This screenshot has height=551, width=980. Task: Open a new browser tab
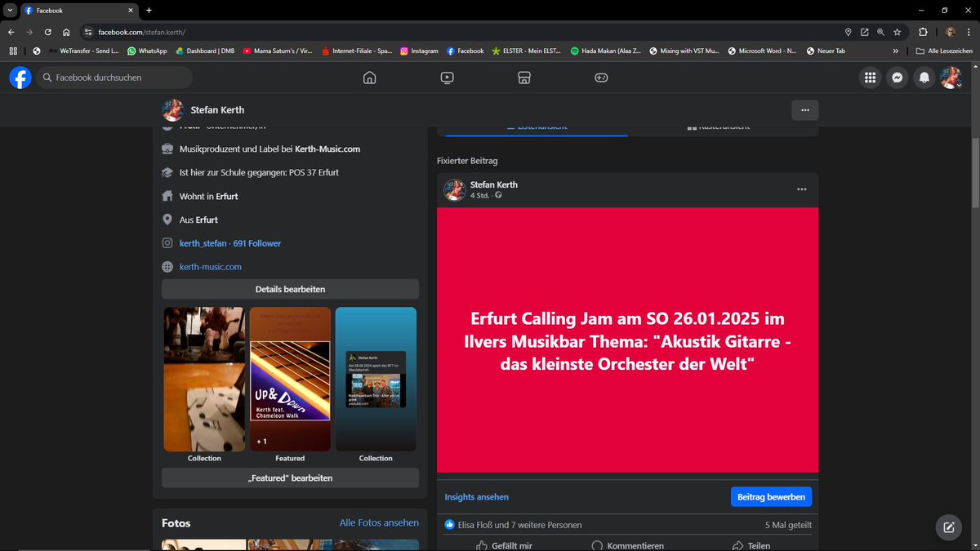149,10
